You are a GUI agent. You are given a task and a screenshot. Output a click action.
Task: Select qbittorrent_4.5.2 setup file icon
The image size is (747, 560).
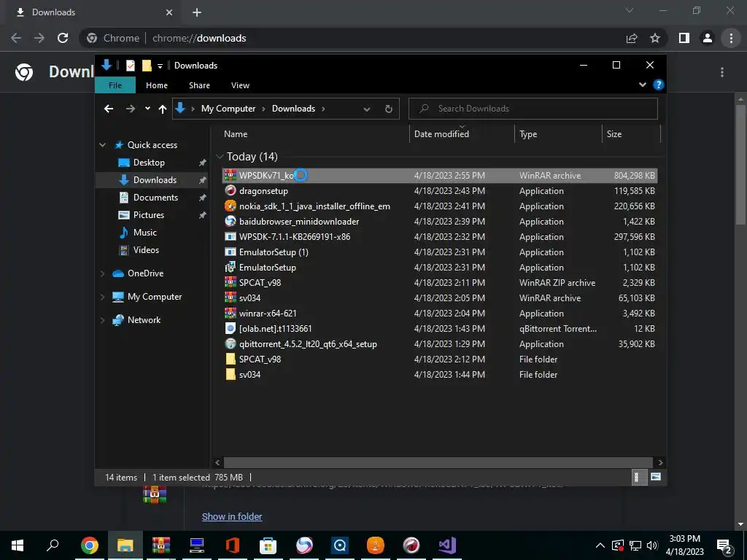pos(231,343)
